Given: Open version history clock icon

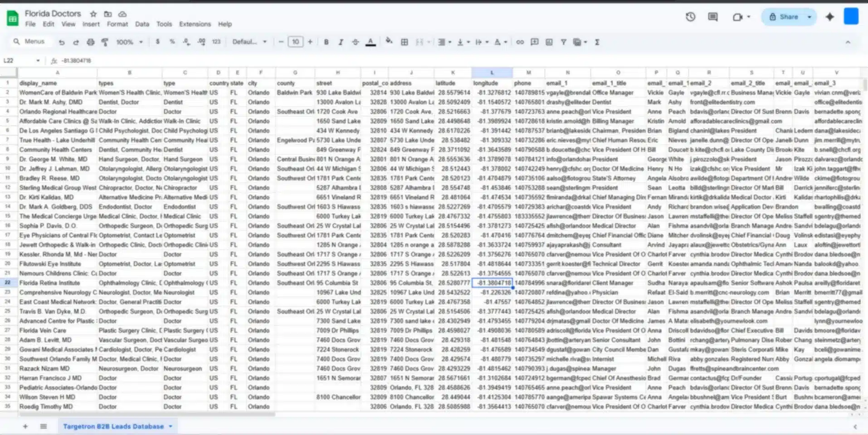Looking at the screenshot, I should [690, 17].
